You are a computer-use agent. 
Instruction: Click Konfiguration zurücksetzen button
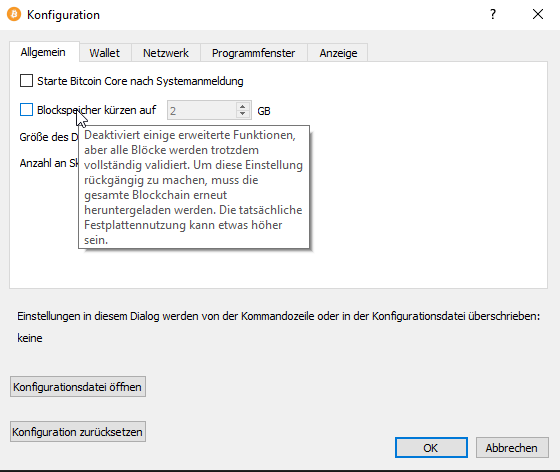pyautogui.click(x=78, y=432)
